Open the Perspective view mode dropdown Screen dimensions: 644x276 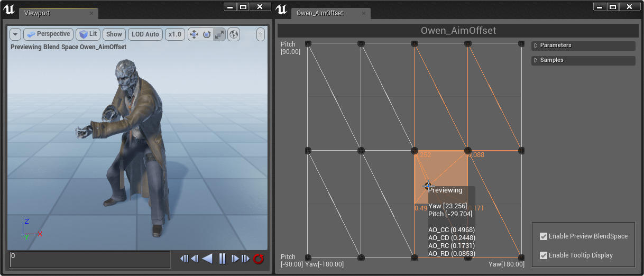click(x=49, y=34)
